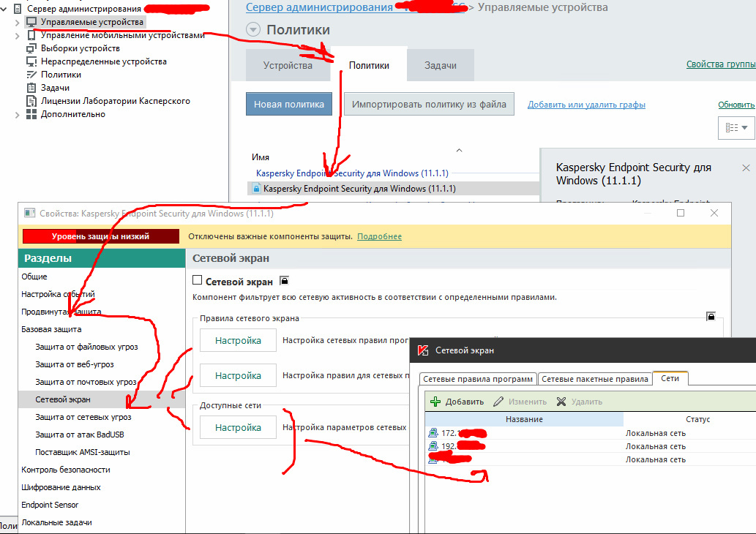Select the Firewall item in sections list

click(63, 399)
